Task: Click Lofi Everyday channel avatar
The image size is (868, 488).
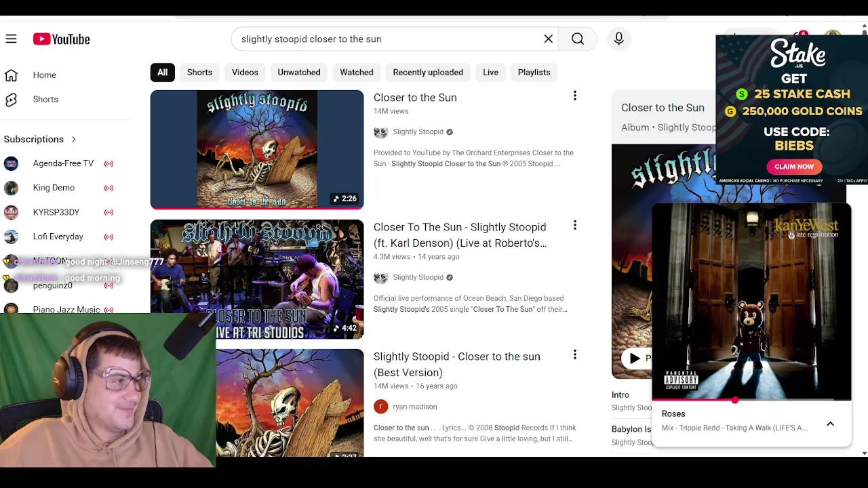Action: 11,237
